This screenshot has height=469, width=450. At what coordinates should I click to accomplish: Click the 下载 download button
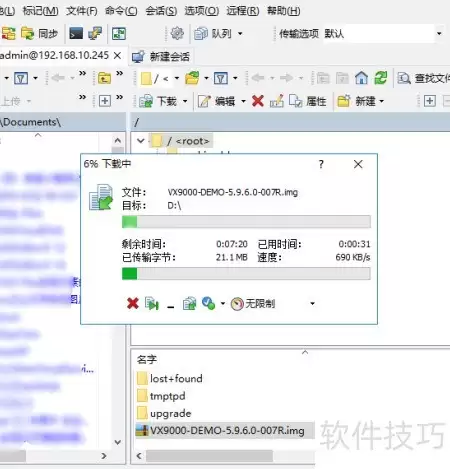coord(158,101)
